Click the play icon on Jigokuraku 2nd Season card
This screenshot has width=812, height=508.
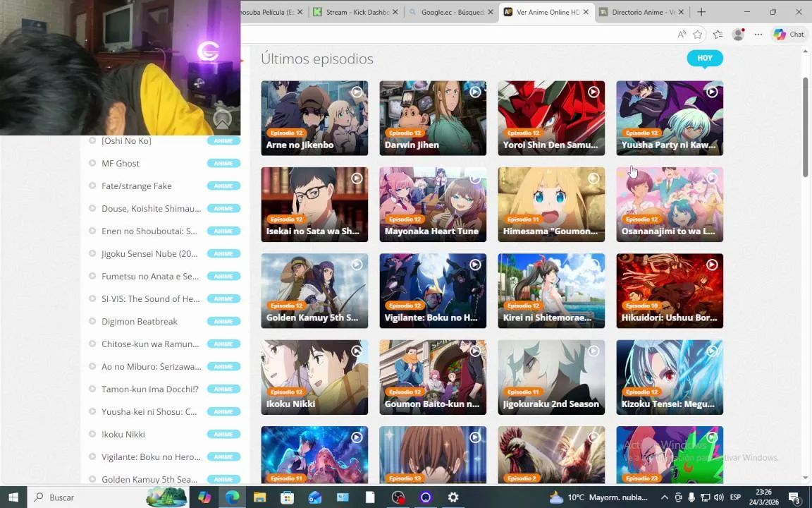coord(593,351)
